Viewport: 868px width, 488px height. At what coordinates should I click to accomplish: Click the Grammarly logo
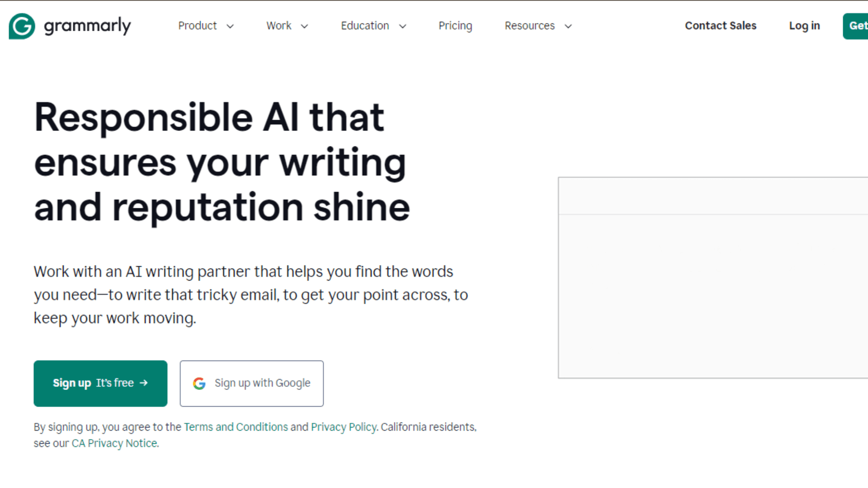[x=70, y=26]
